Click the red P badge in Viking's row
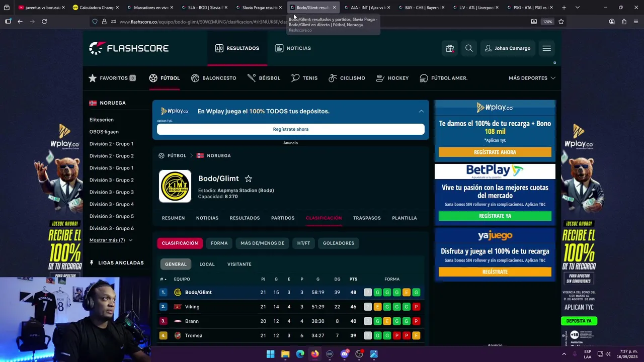 coord(416,307)
